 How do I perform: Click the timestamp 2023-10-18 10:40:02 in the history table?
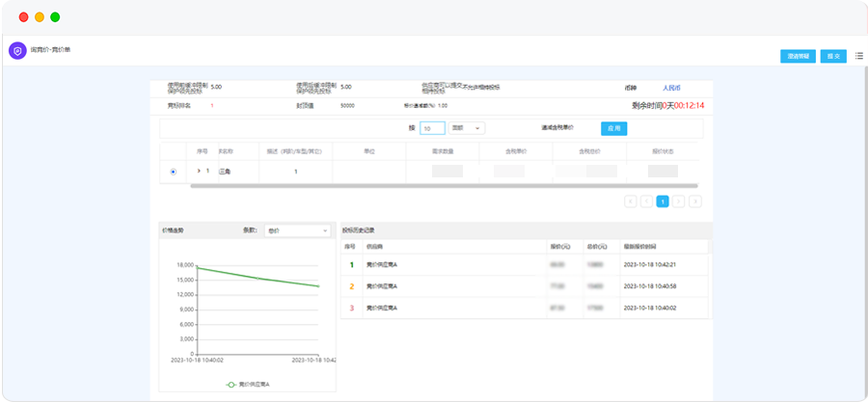click(650, 308)
